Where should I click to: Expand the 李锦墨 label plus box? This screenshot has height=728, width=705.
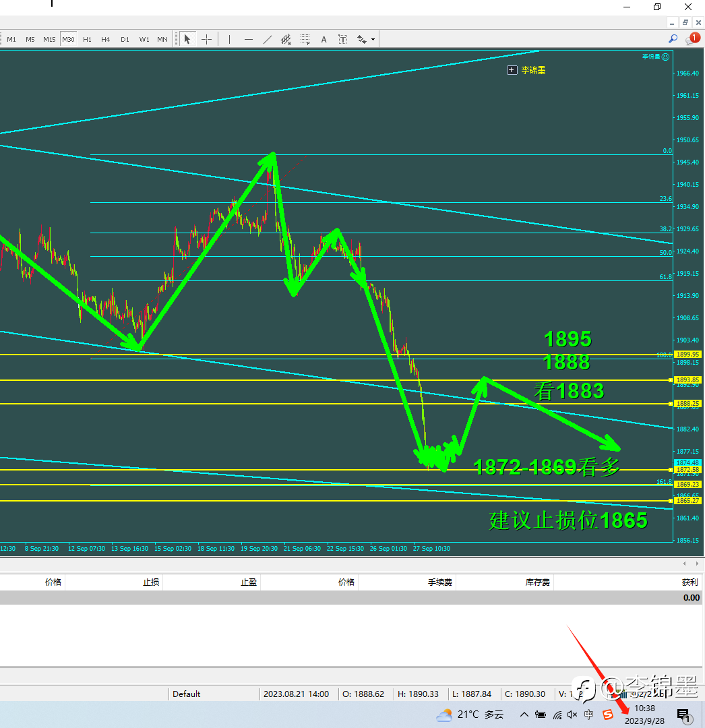pyautogui.click(x=512, y=70)
